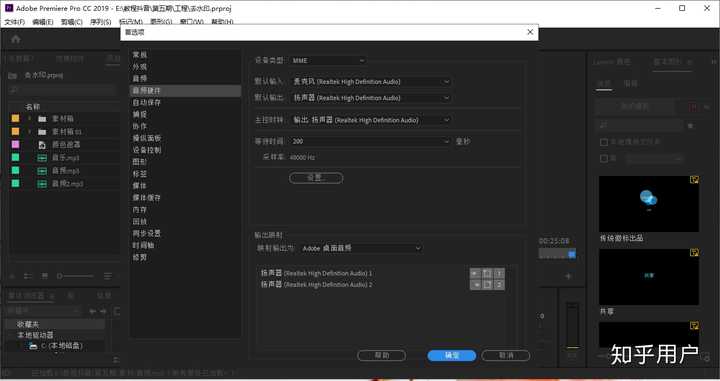Click middle channel icon for 扬声器 1
The width and height of the screenshot is (720, 381).
(487, 274)
